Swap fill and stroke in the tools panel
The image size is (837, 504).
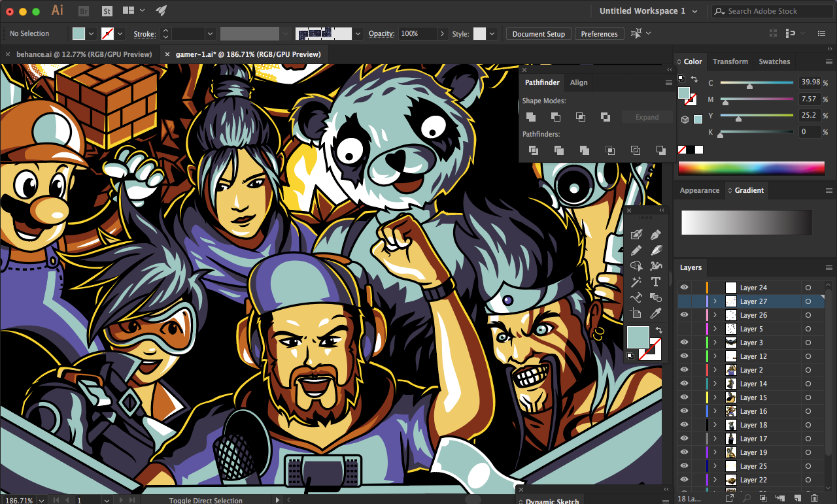pos(658,330)
